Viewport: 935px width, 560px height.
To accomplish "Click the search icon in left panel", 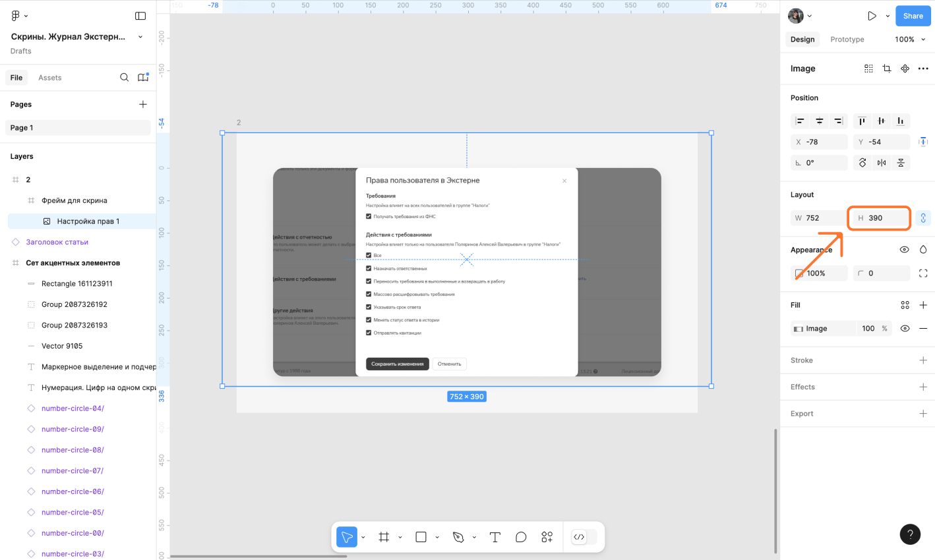I will (124, 78).
